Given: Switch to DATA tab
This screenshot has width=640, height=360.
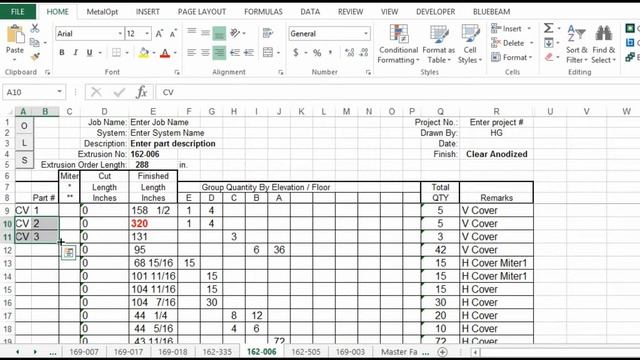Looking at the screenshot, I should pos(310,12).
